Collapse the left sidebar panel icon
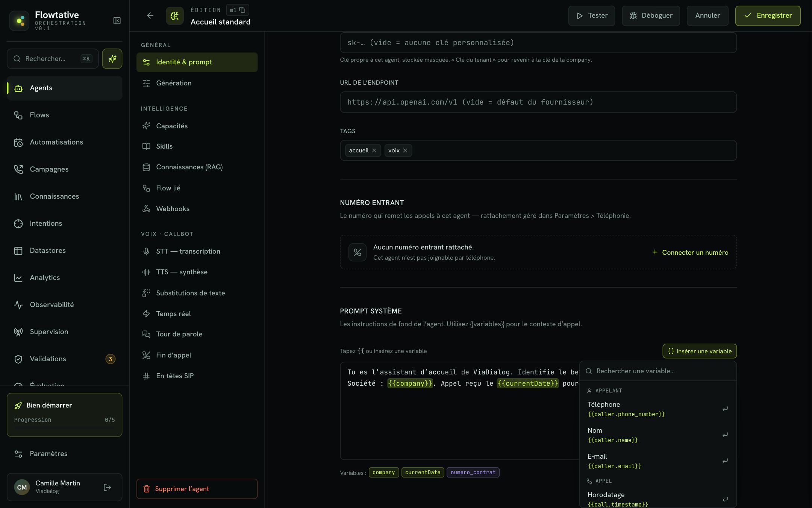Image resolution: width=812 pixels, height=508 pixels. click(117, 21)
